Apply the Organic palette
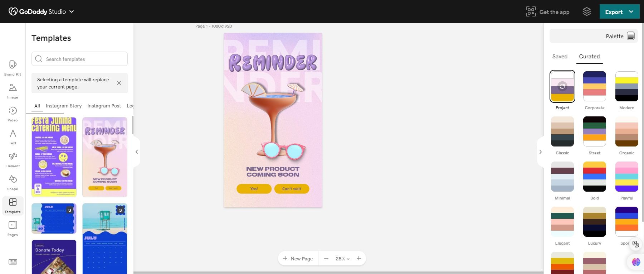Image resolution: width=644 pixels, height=274 pixels. (626, 131)
